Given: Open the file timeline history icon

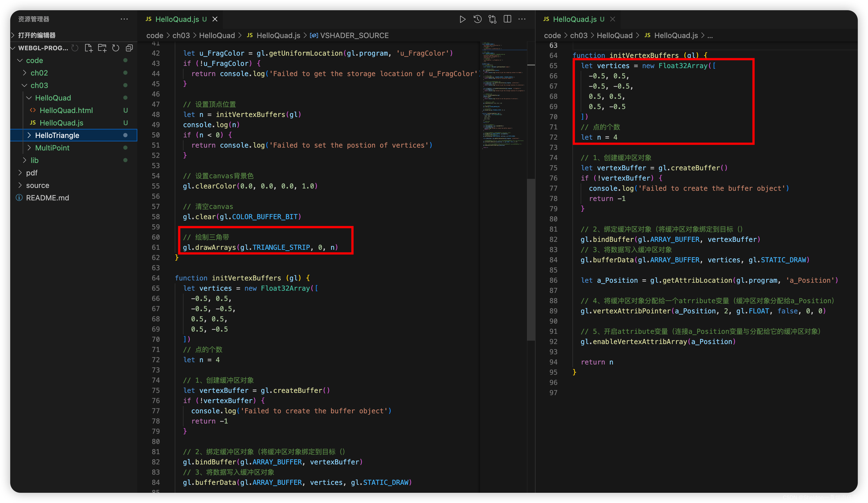Looking at the screenshot, I should pyautogui.click(x=477, y=19).
